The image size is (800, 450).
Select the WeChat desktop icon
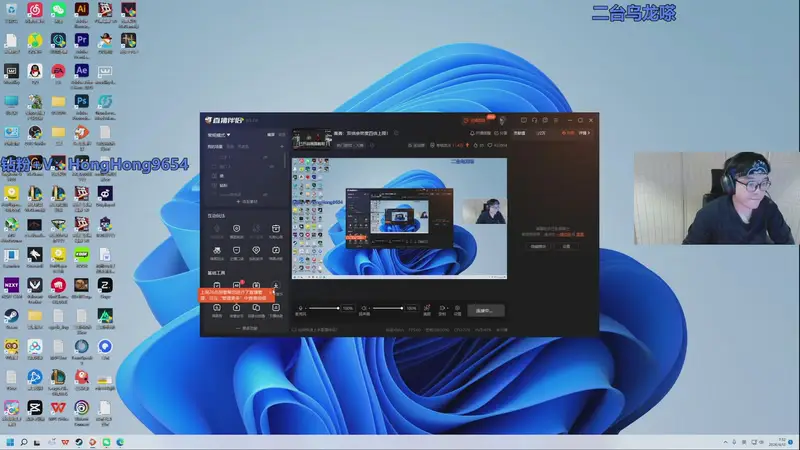59,10
